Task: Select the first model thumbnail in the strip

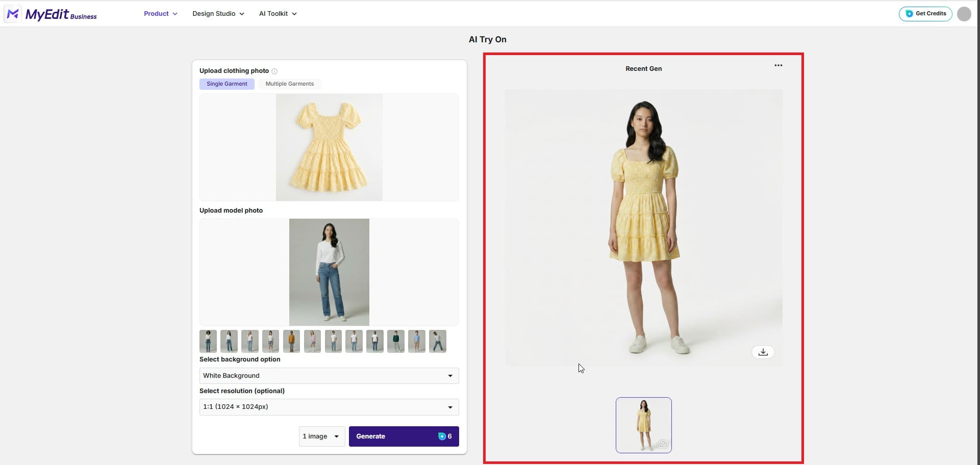Action: click(x=208, y=341)
